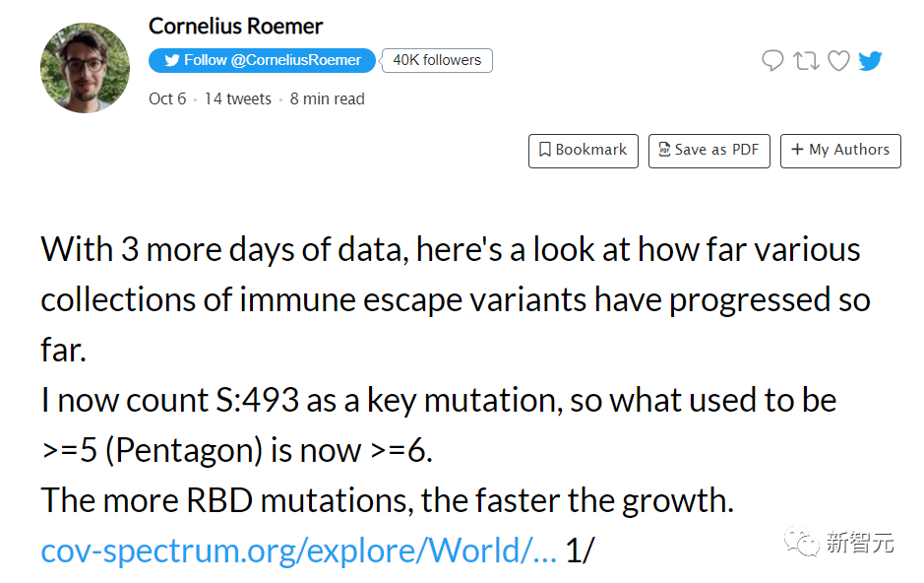Click the 40K followers badge

437,60
